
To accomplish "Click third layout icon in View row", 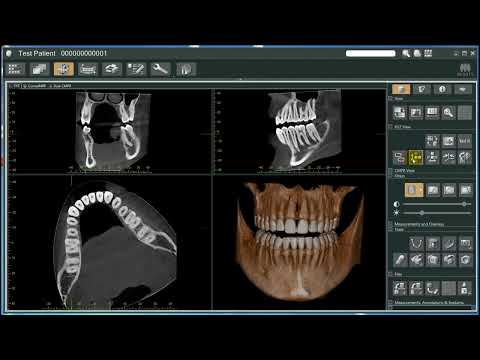I will pos(432,113).
